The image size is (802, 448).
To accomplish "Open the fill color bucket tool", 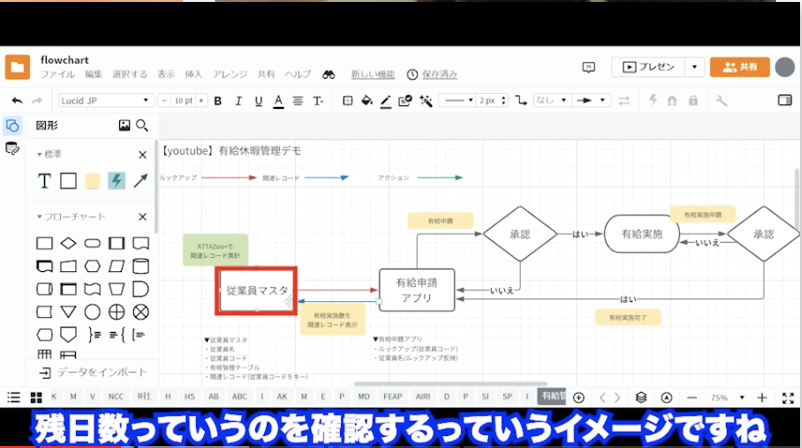I will tap(366, 101).
